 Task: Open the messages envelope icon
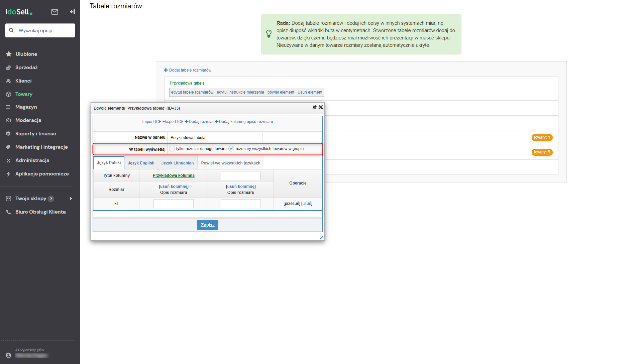[x=55, y=12]
